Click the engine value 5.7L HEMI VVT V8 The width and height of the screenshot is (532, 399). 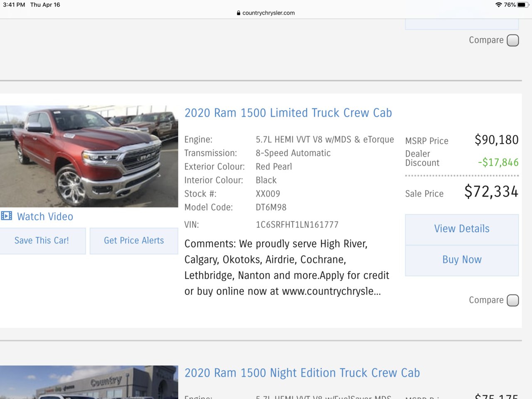tap(325, 140)
